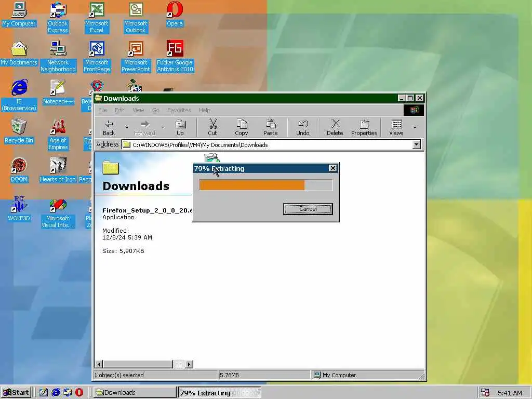
Task: Open Microsoft Excel desktop shortcut
Action: pyautogui.click(x=97, y=18)
